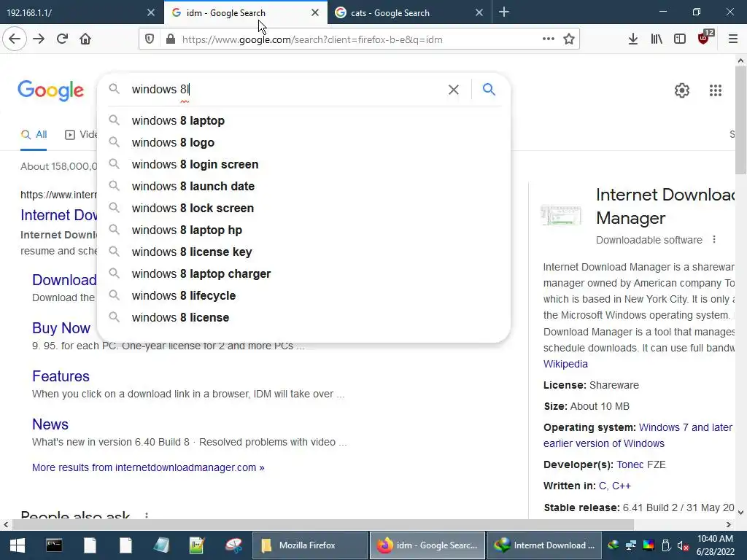The width and height of the screenshot is (747, 560).
Task: Choose suggestion windows 8 lifecycle
Action: (303, 296)
